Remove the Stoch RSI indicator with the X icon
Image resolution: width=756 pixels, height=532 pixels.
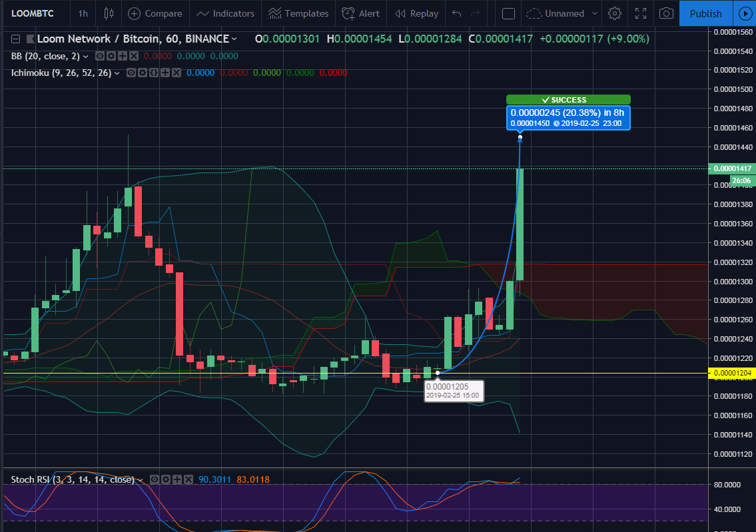189,479
